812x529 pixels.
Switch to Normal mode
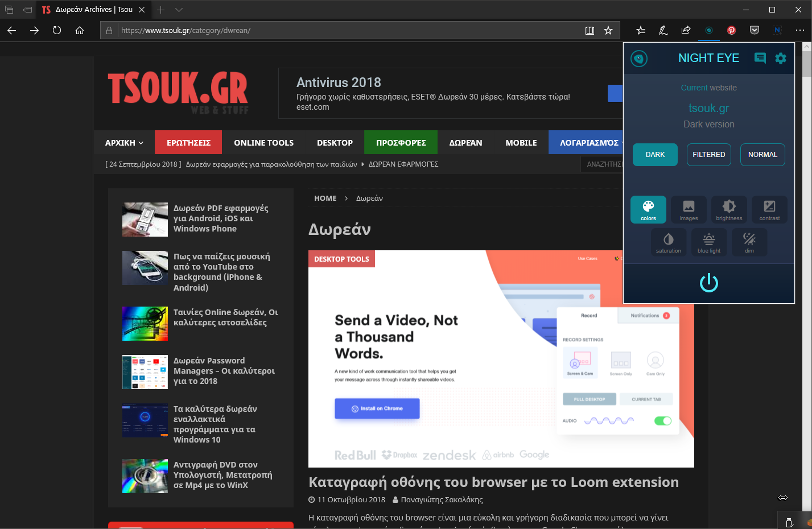click(x=762, y=155)
